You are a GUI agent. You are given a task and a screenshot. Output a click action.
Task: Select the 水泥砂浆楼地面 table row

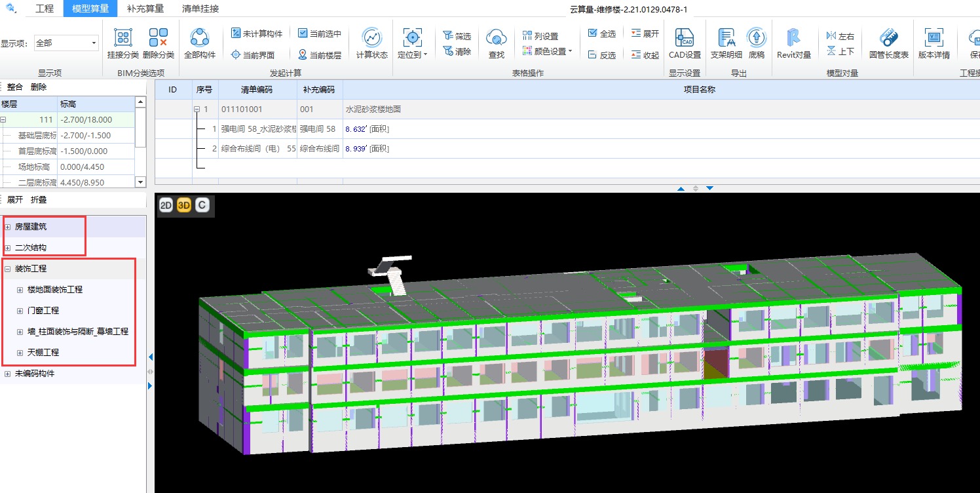pos(372,109)
